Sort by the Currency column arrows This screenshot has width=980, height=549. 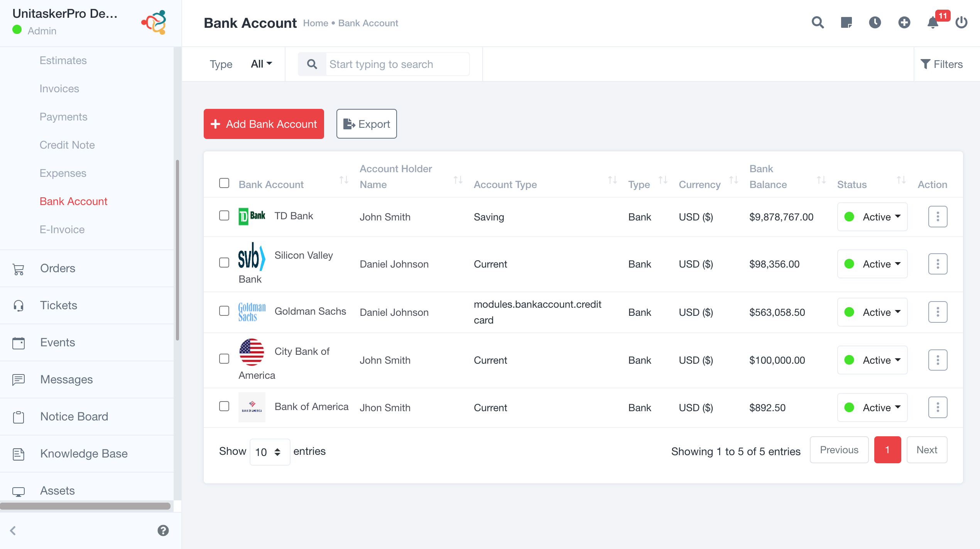pyautogui.click(x=733, y=180)
